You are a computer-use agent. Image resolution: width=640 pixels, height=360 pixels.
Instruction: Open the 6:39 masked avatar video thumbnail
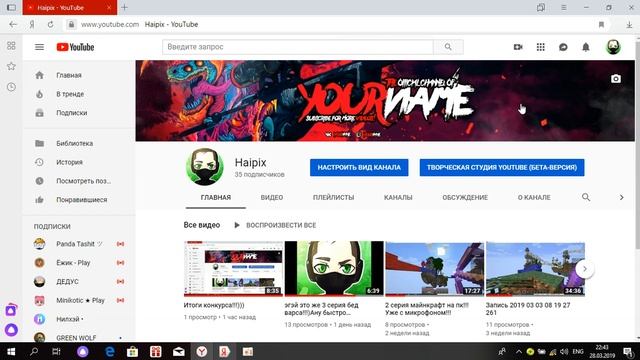(334, 268)
